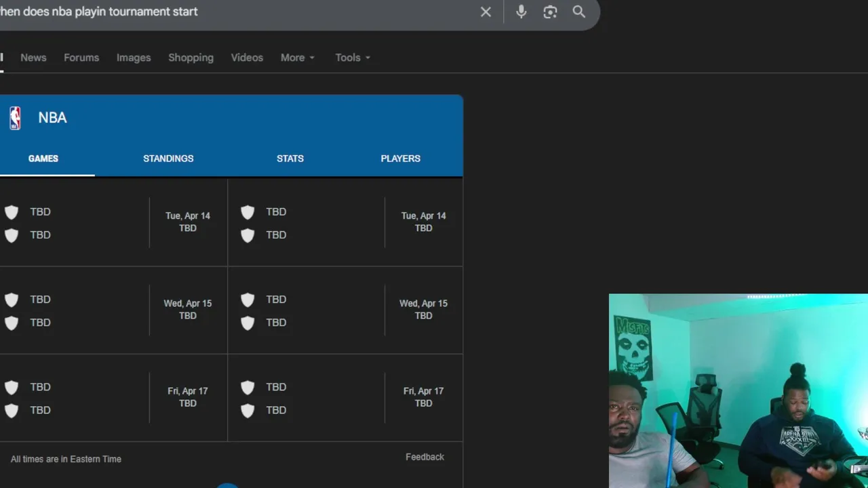868x488 pixels.
Task: Switch to the Shopping results tab
Action: point(191,58)
